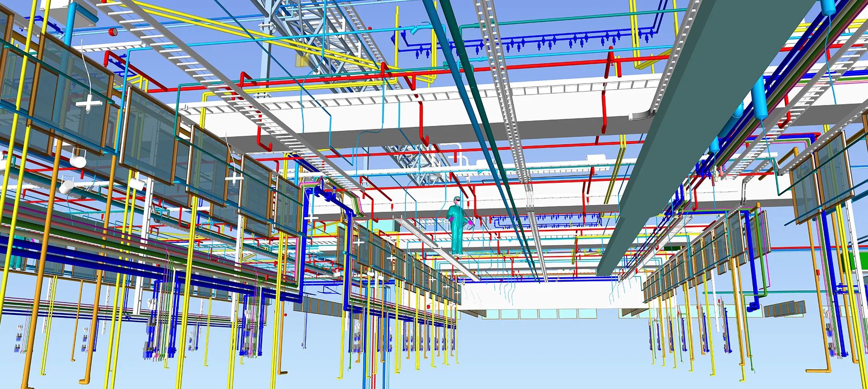Select the translucent yellow box on the truss

pos(302,61)
